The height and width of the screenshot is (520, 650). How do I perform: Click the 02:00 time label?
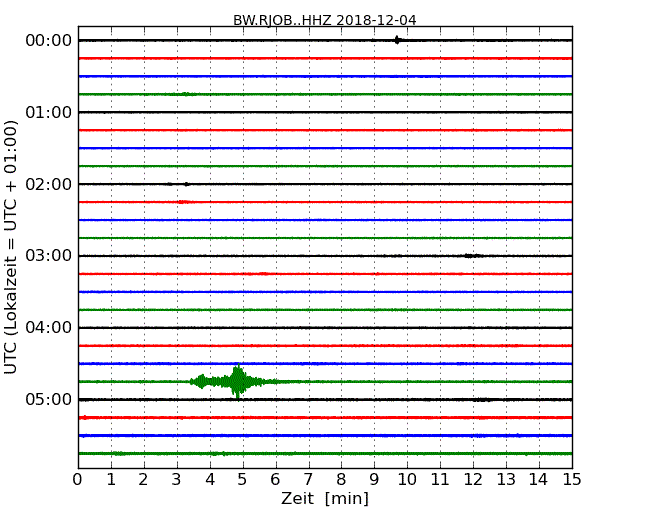[x=49, y=184]
